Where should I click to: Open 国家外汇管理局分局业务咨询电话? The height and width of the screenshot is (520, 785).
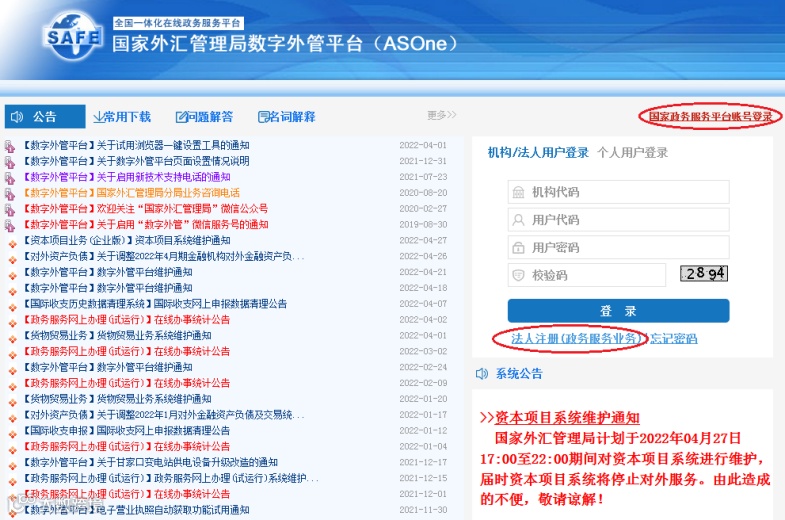point(131,193)
